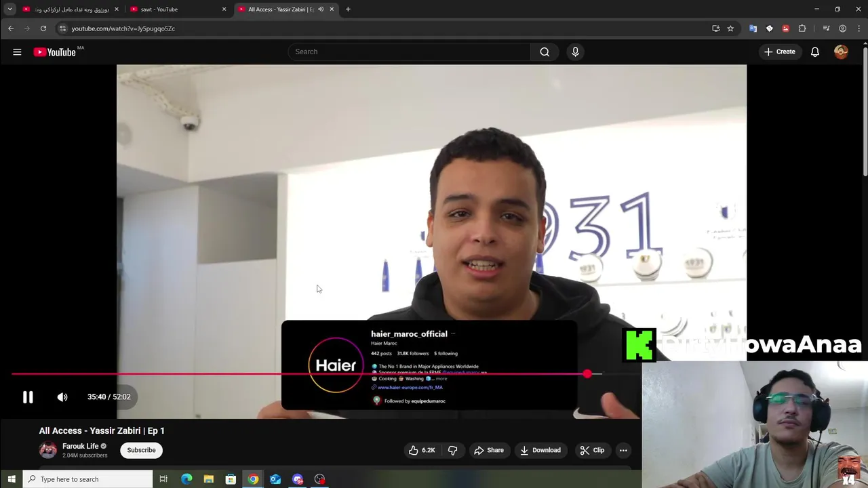This screenshot has width=868, height=488.
Task: Open File Explorer from taskbar
Action: 209,479
